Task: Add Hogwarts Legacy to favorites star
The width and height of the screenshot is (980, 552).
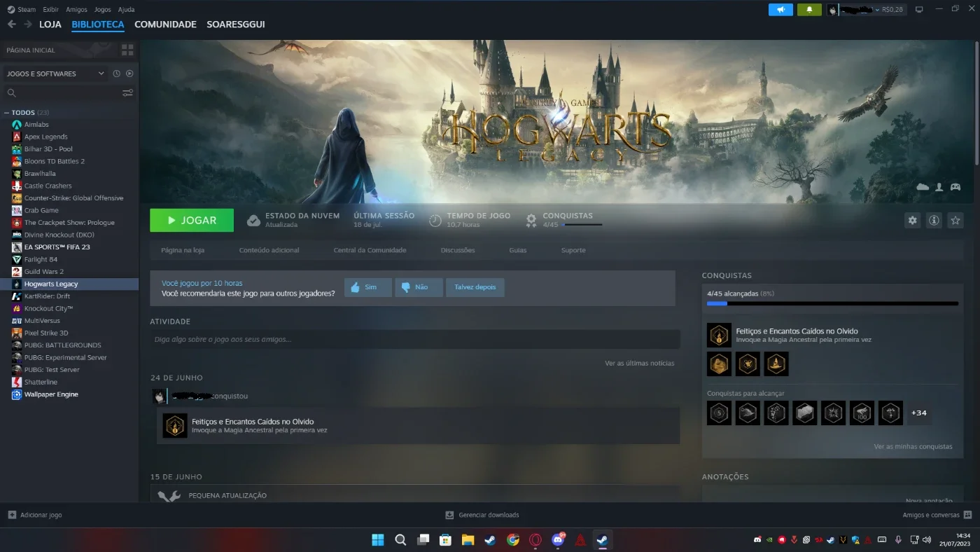Action: pyautogui.click(x=955, y=220)
